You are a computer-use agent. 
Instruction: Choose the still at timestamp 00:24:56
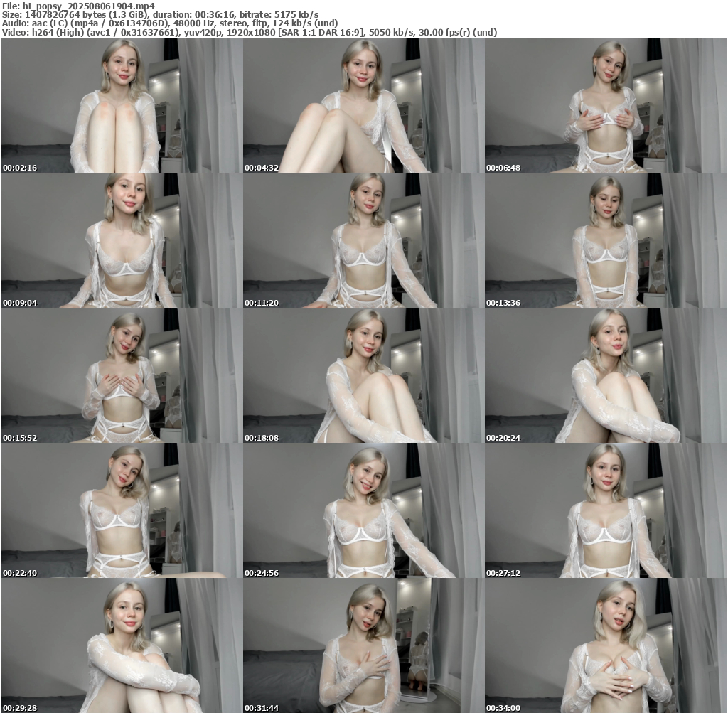tap(363, 510)
